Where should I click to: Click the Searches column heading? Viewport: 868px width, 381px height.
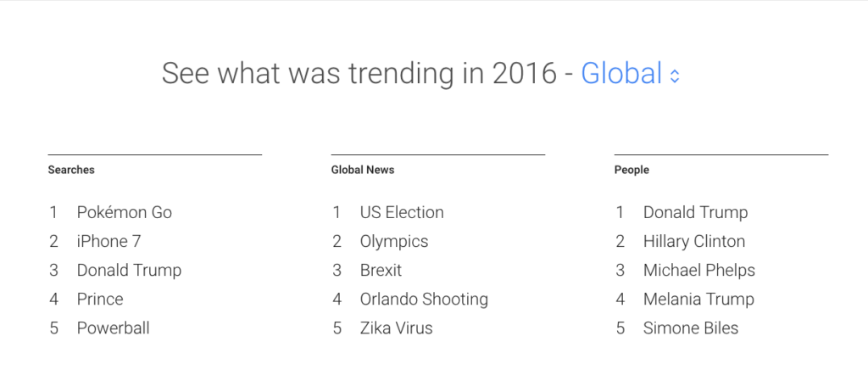click(x=71, y=170)
